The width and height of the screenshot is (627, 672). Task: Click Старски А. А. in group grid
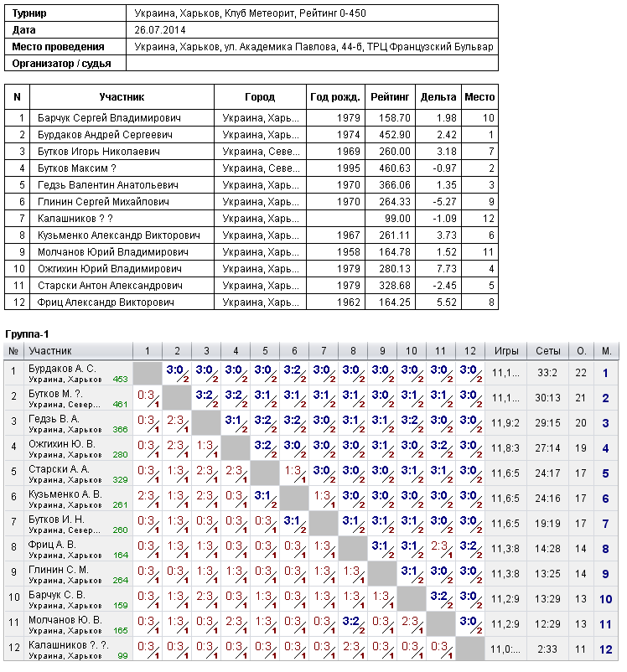point(59,469)
